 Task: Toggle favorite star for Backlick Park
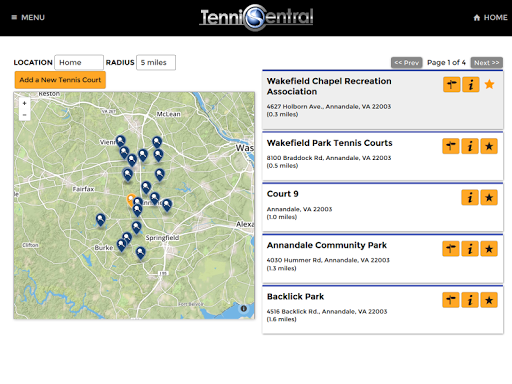coord(489,300)
